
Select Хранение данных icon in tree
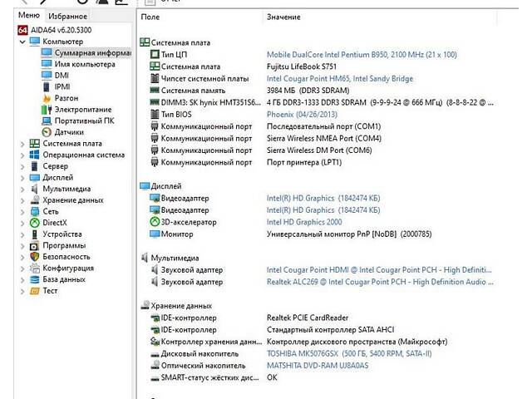pos(35,200)
